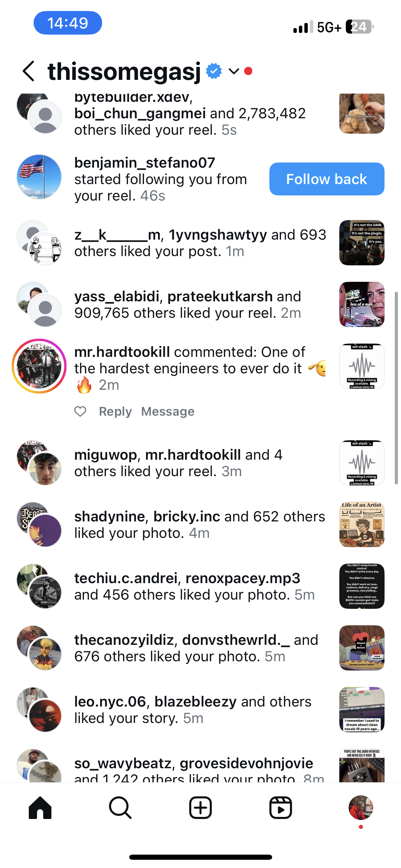This screenshot has height=868, width=401.
Task: Expand the account switcher chevron by thissomegasj
Action: pyautogui.click(x=234, y=71)
